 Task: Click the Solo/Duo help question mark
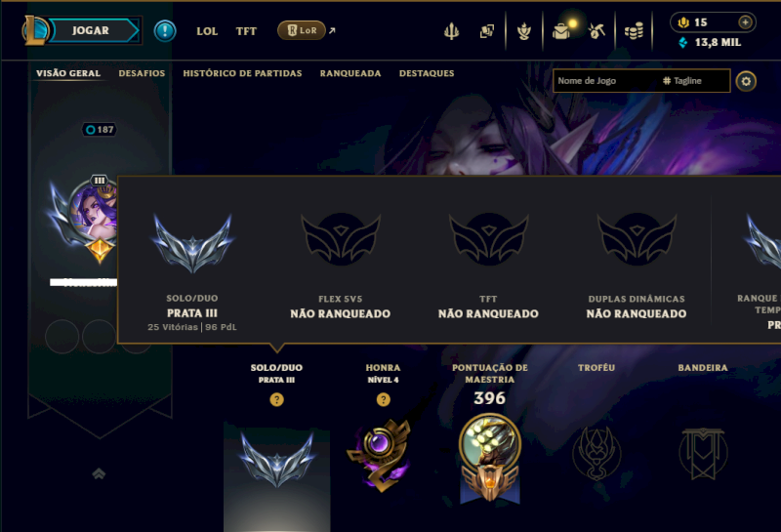tap(277, 399)
